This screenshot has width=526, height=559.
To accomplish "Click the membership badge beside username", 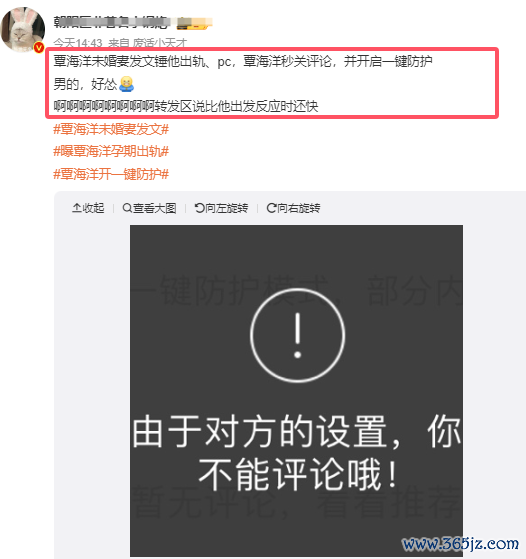I will pyautogui.click(x=195, y=22).
